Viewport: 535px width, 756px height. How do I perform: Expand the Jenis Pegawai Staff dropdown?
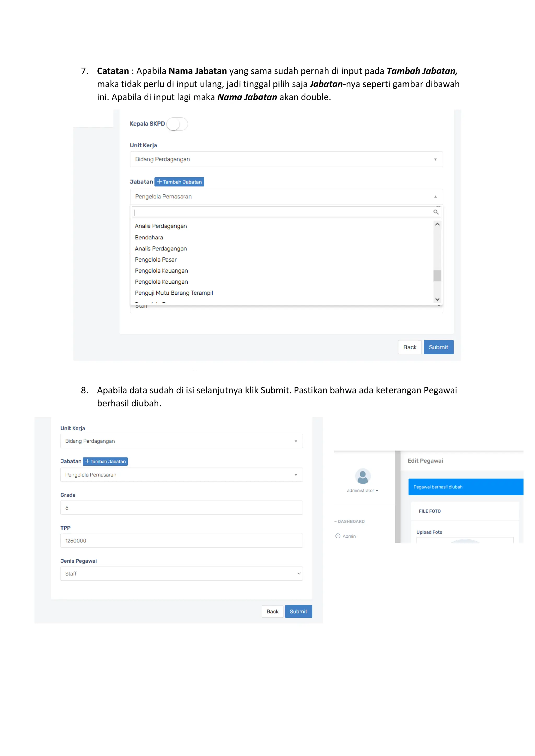point(182,574)
